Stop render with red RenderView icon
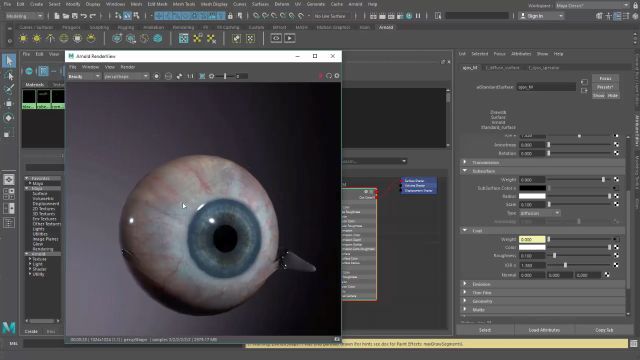Viewport: 640px width, 360px height. coord(321,76)
